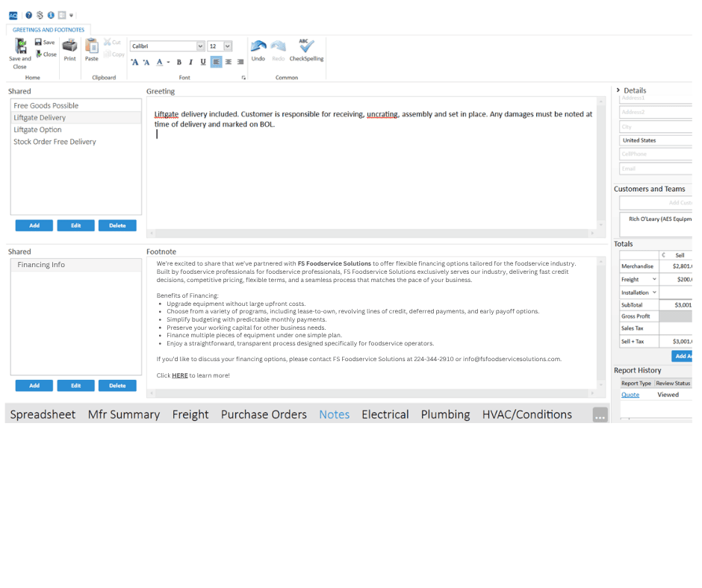The width and height of the screenshot is (702, 588).
Task: Open the font color dropdown arrow
Action: pos(168,62)
